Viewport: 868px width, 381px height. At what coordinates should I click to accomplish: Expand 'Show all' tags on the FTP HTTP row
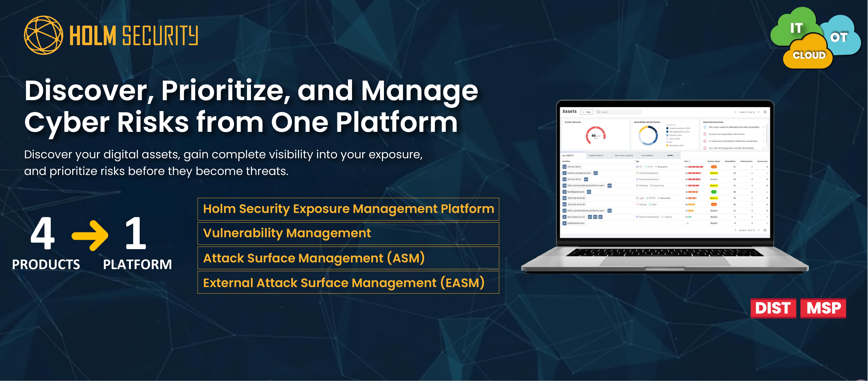click(661, 167)
